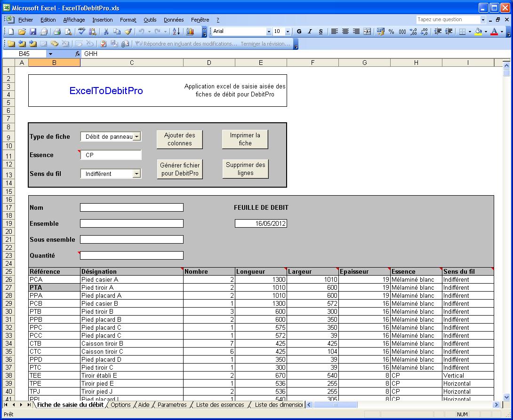This screenshot has height=420, width=513.
Task: Toggle italic (I) formatting
Action: click(310, 32)
